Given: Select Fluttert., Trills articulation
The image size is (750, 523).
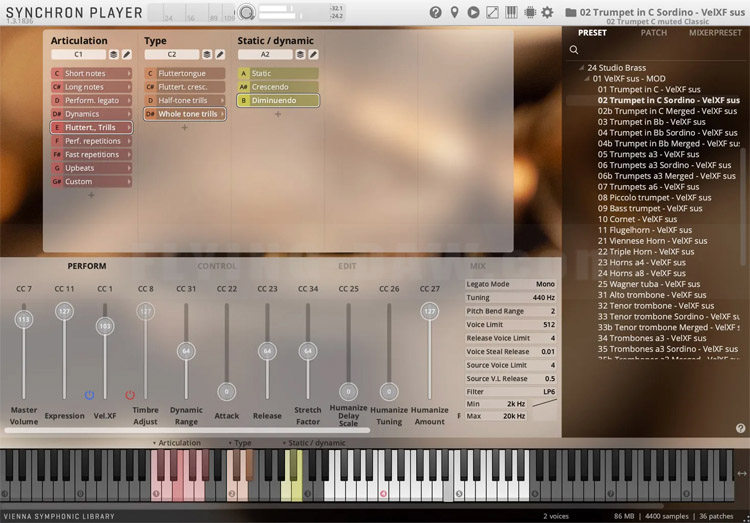Looking at the screenshot, I should coord(91,127).
